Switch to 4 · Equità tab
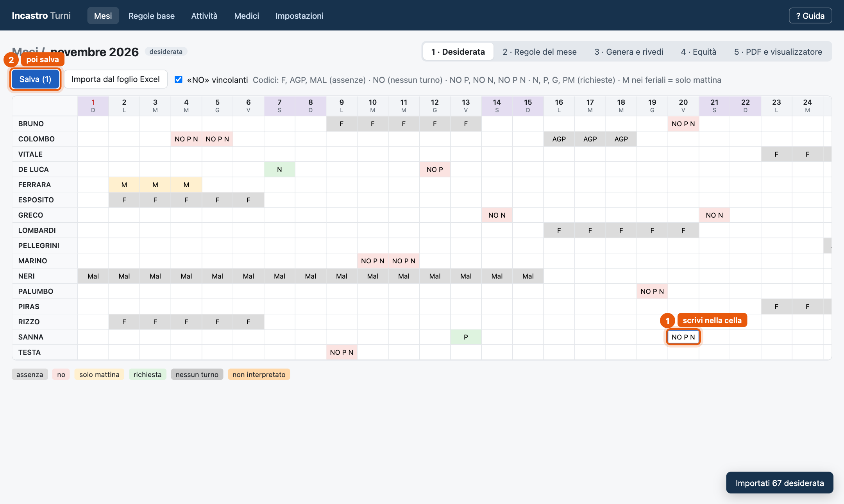The height and width of the screenshot is (504, 844). click(x=699, y=52)
